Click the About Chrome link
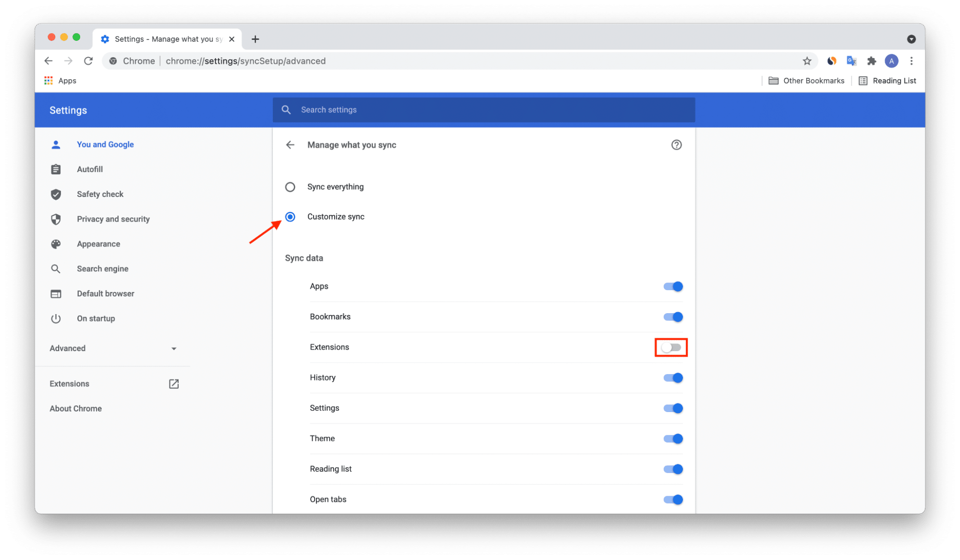960x560 pixels. (x=75, y=408)
